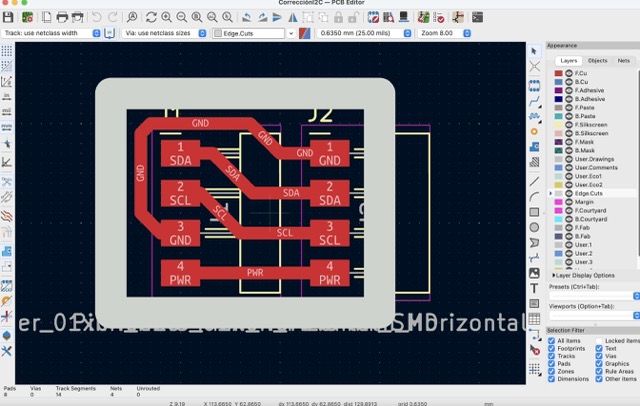The height and width of the screenshot is (406, 640).
Task: Hide the F.Cu layer via eye icon
Action: [x=569, y=73]
